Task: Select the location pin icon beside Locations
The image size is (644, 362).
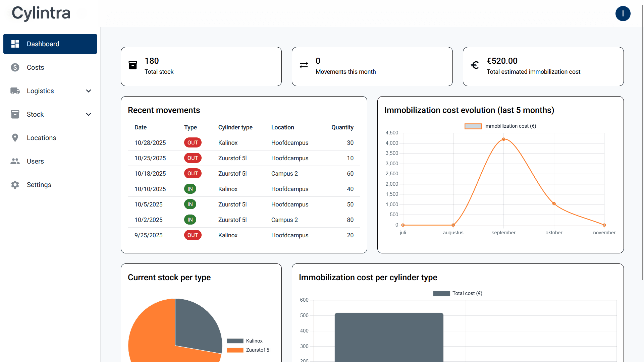Action: (15, 138)
